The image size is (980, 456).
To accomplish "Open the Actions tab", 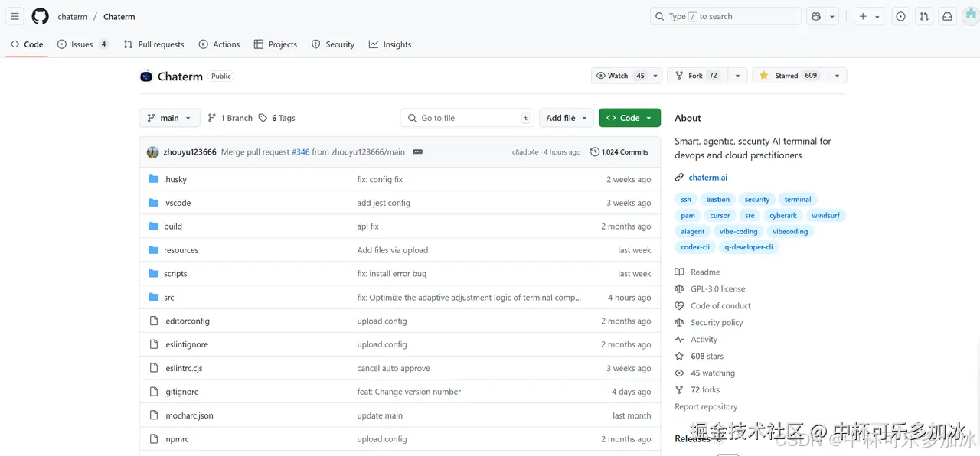I will [x=219, y=44].
